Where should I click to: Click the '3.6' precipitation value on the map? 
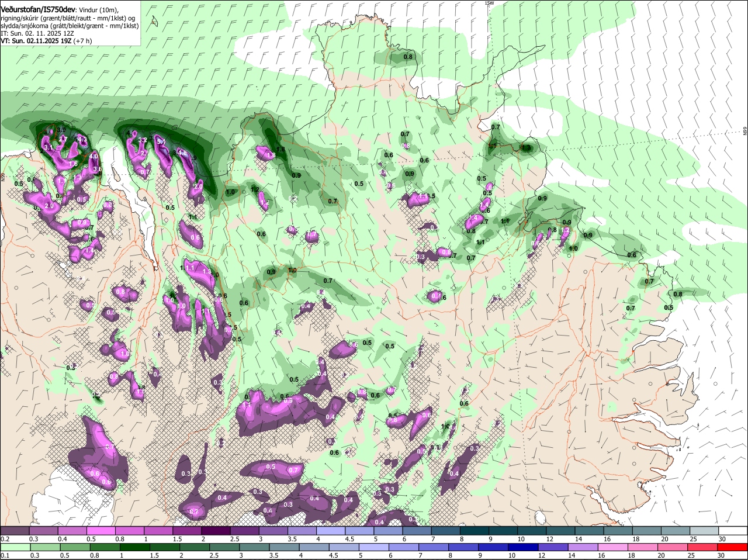pos(97,170)
